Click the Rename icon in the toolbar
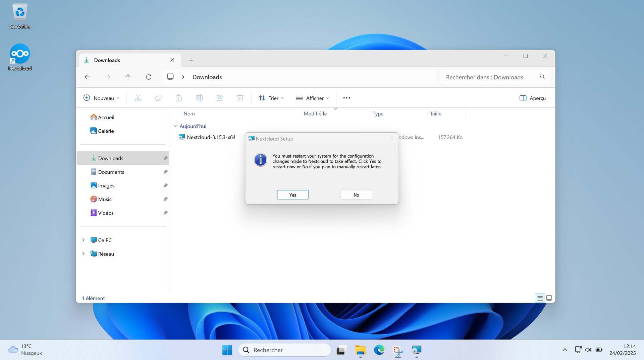The image size is (644, 360). (199, 98)
